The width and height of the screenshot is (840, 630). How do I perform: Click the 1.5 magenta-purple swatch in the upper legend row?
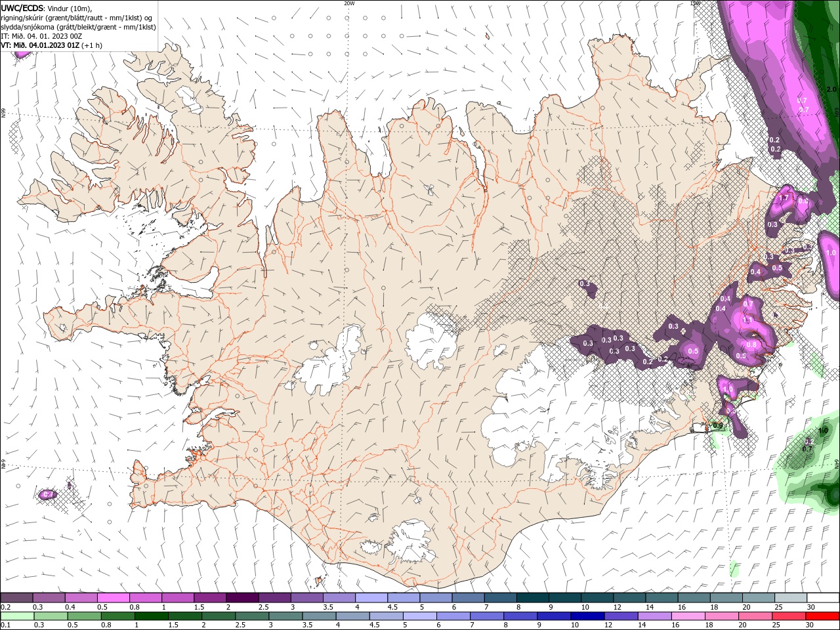coord(210,598)
